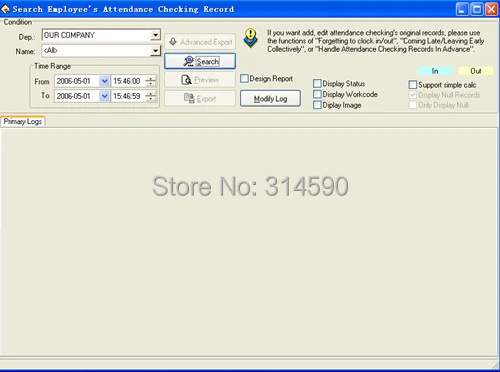The image size is (500, 372).
Task: Click the document icon on Export button
Action: tap(189, 98)
